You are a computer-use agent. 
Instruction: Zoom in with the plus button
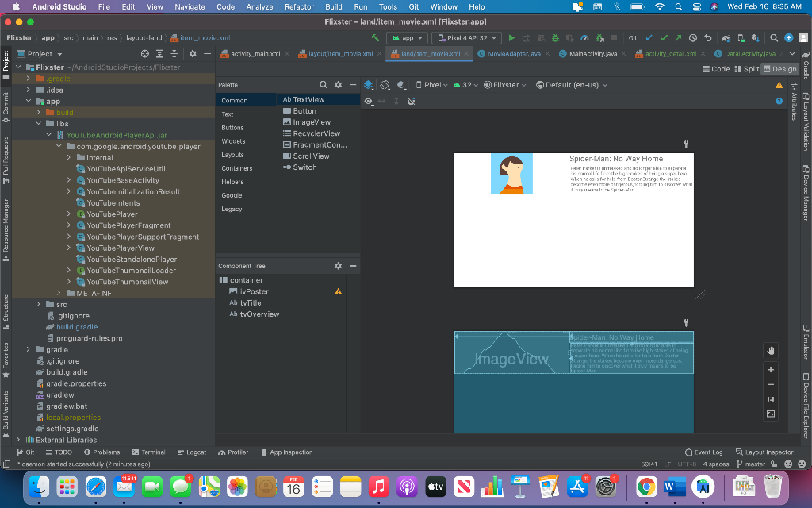(771, 370)
